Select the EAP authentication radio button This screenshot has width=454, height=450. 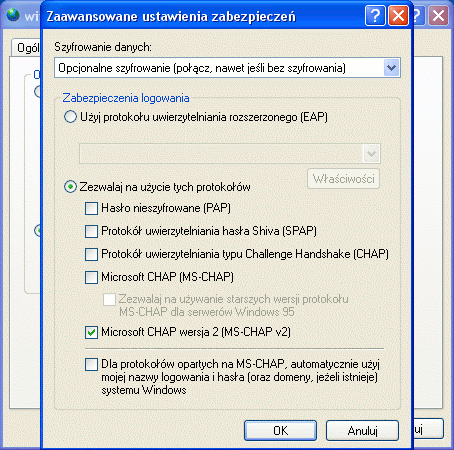pos(70,117)
